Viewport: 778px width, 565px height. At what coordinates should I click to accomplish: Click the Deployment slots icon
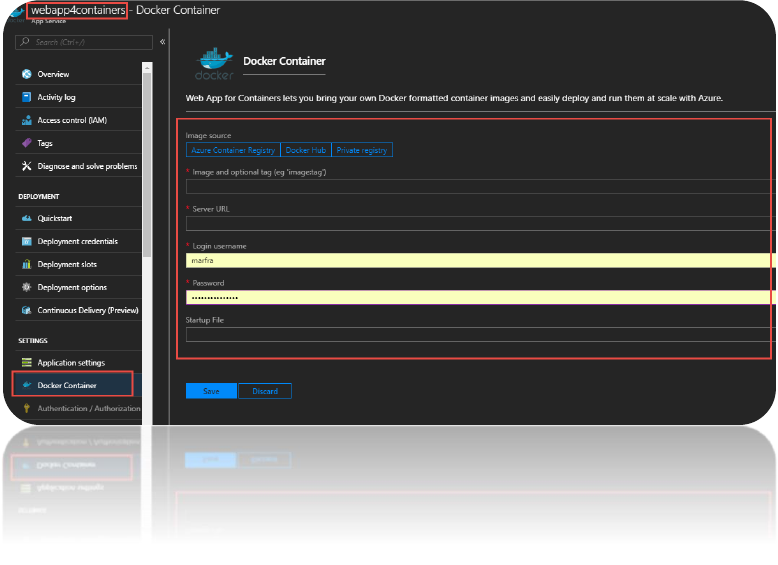[27, 264]
